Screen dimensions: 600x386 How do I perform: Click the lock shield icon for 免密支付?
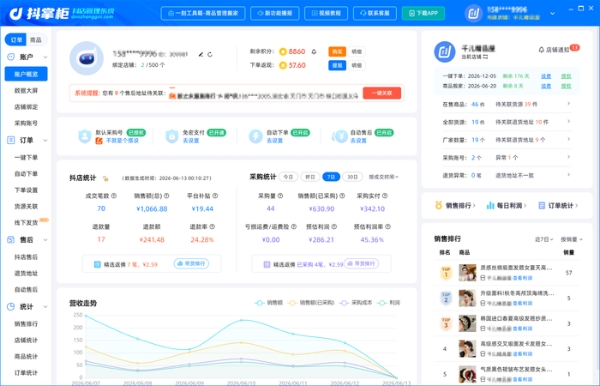point(172,136)
